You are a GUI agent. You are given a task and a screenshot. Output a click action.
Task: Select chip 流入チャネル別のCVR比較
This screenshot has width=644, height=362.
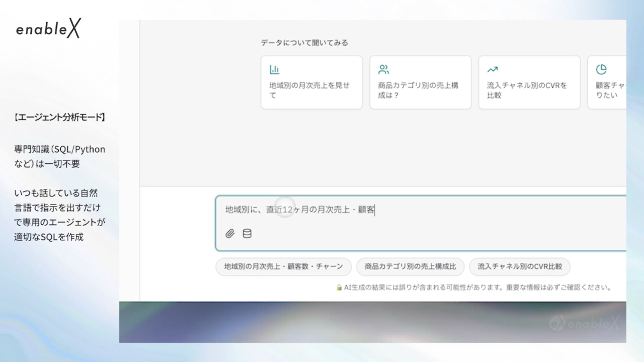(520, 266)
